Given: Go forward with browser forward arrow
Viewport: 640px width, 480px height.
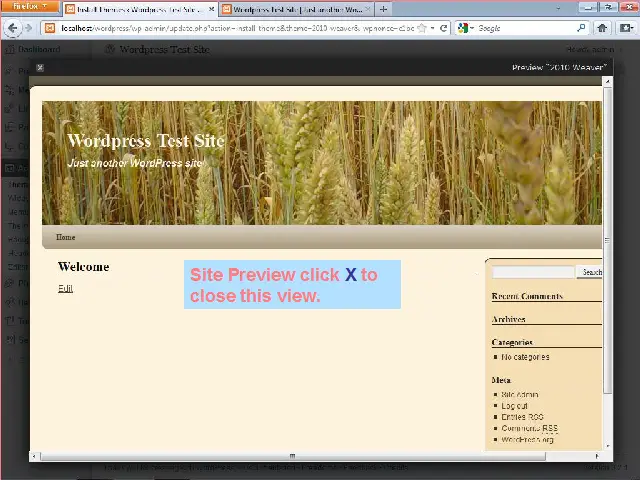Looking at the screenshot, I should tap(28, 28).
